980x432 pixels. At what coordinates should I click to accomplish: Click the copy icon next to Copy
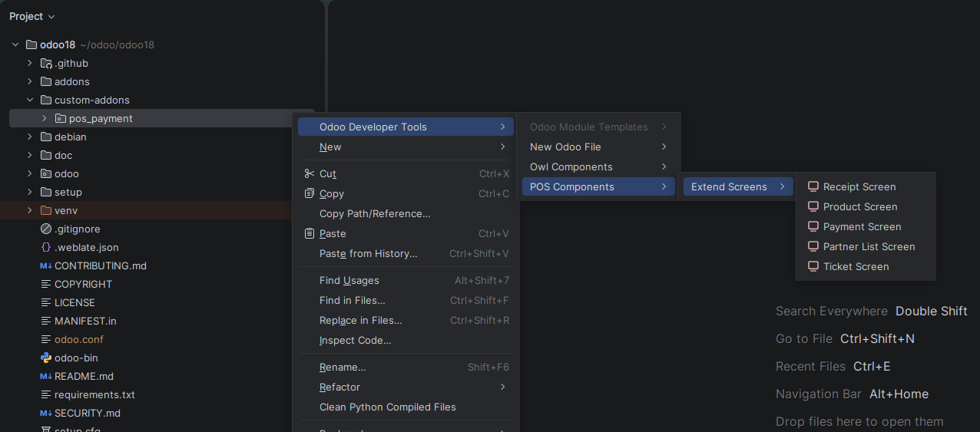pyautogui.click(x=310, y=193)
